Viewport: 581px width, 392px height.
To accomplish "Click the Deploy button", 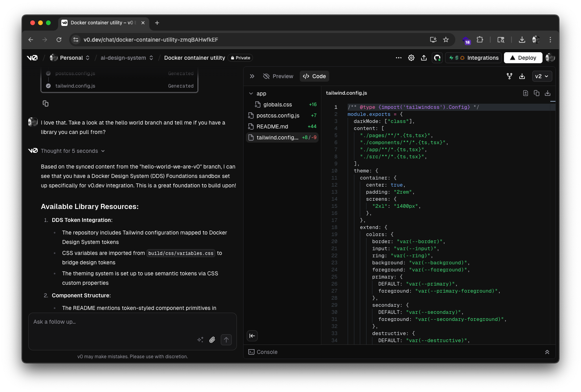I will coord(523,58).
